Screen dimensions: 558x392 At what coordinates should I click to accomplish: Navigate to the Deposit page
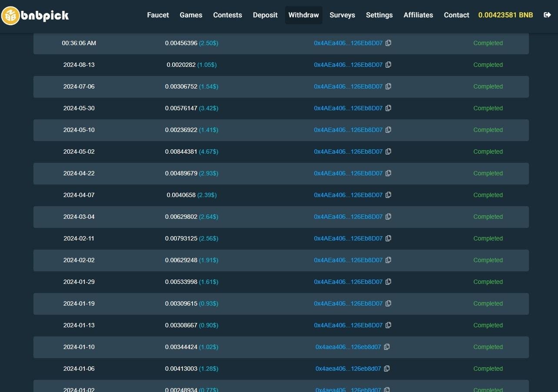pyautogui.click(x=265, y=15)
